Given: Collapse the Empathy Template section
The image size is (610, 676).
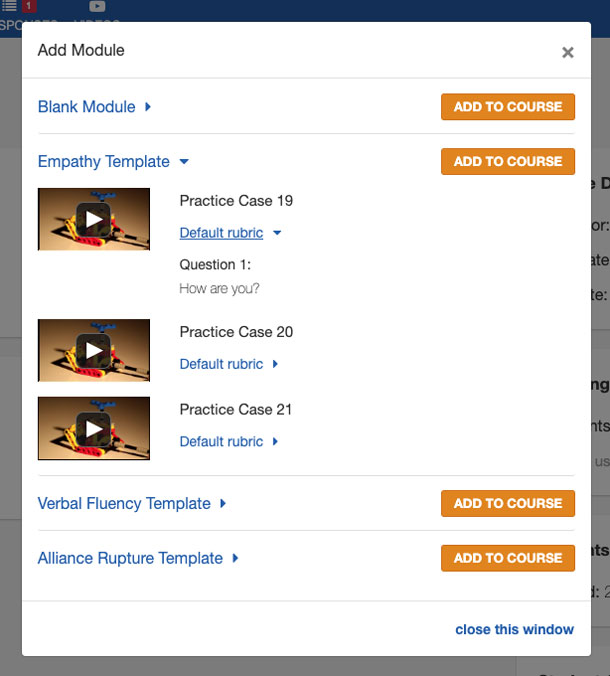Looking at the screenshot, I should [x=184, y=162].
